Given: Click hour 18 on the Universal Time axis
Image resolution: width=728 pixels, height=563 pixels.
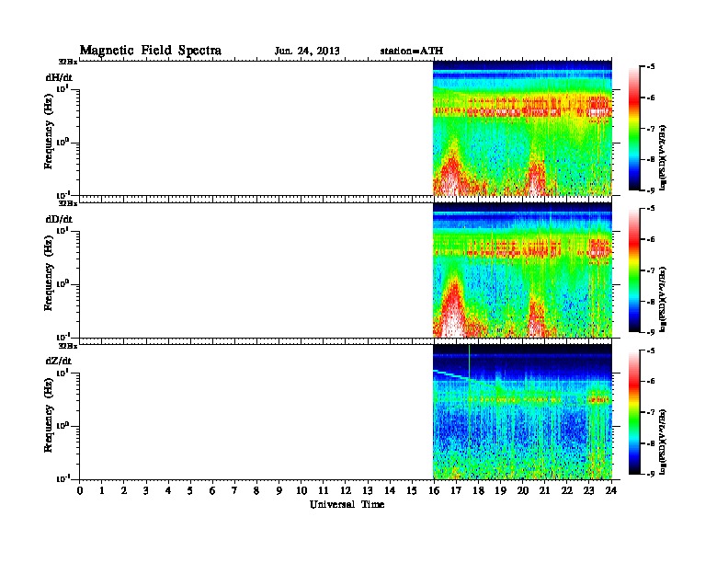Looking at the screenshot, I should tap(478, 490).
